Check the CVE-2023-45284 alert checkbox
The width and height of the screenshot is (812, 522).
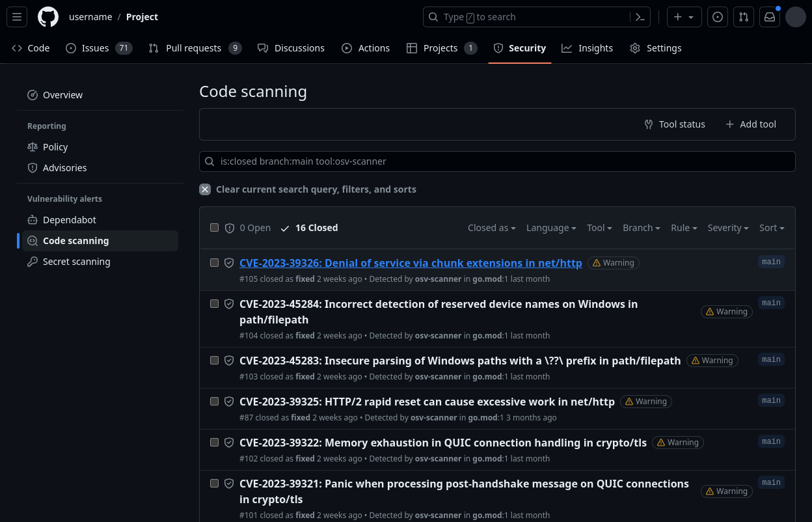(214, 303)
